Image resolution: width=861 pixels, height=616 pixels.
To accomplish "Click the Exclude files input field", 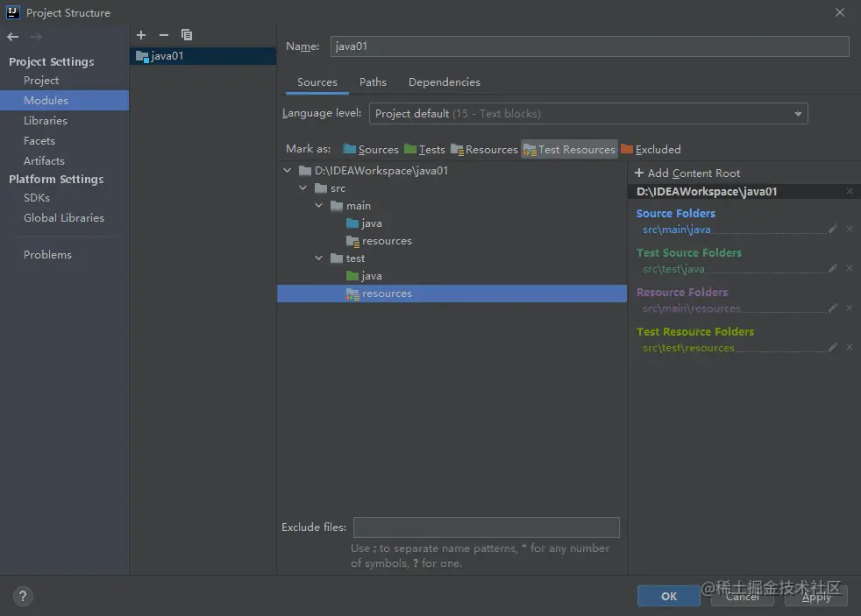I will [487, 527].
